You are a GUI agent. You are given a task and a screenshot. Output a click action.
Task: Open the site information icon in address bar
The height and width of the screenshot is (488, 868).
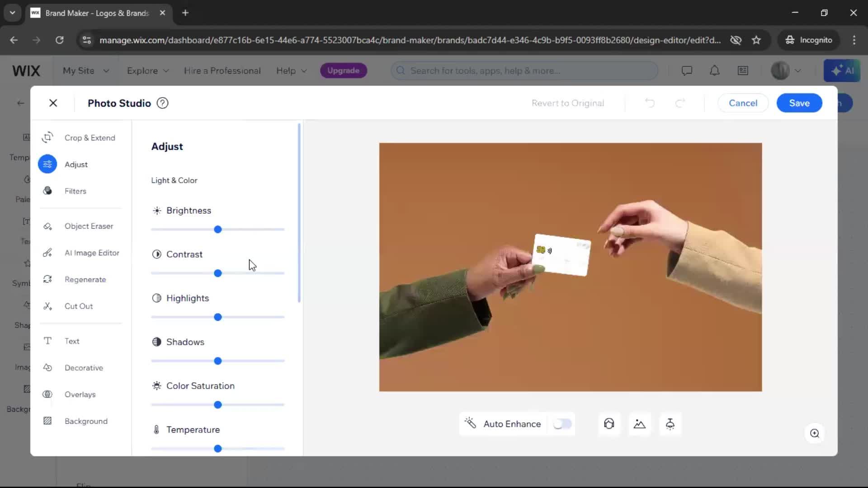pyautogui.click(x=86, y=40)
